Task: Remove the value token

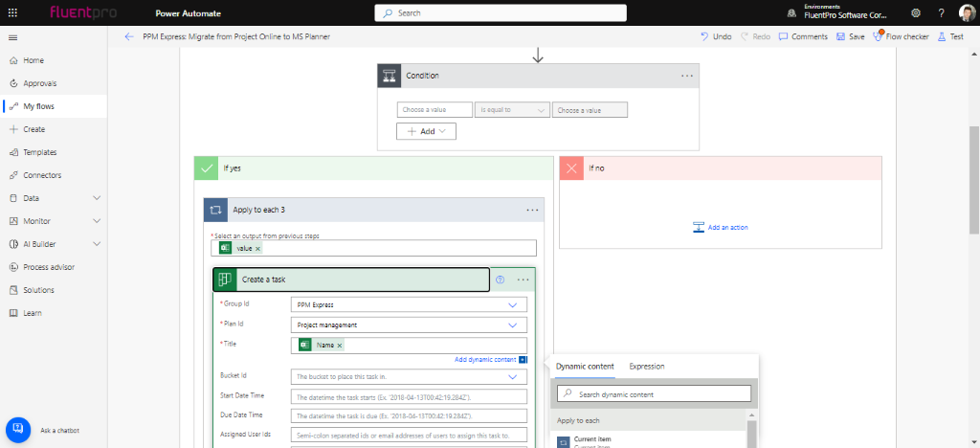Action: click(257, 248)
